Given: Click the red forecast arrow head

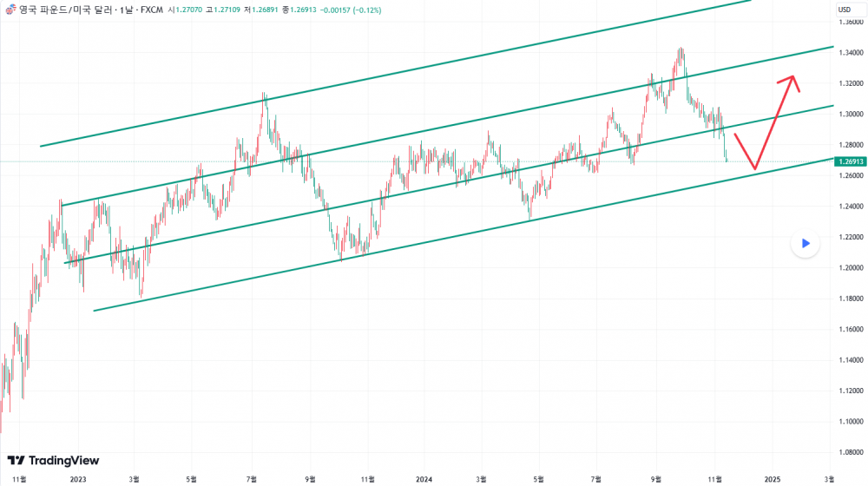Looking at the screenshot, I should pos(792,80).
